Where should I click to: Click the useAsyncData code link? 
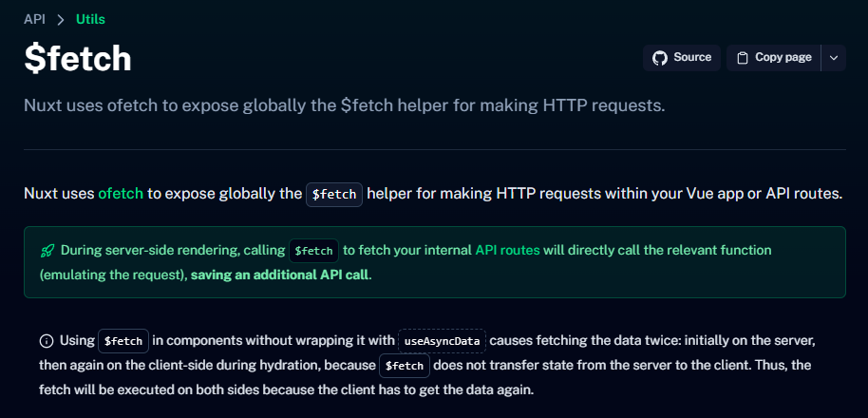pyautogui.click(x=442, y=340)
